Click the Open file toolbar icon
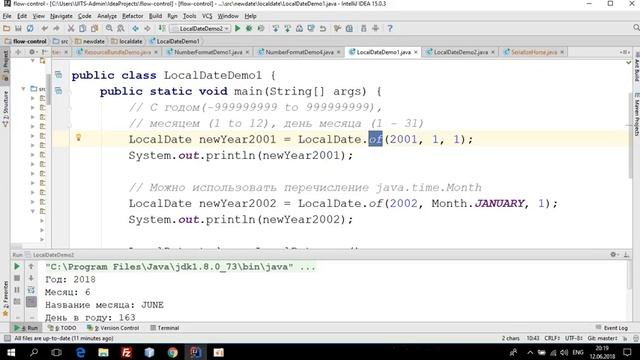 point(7,29)
